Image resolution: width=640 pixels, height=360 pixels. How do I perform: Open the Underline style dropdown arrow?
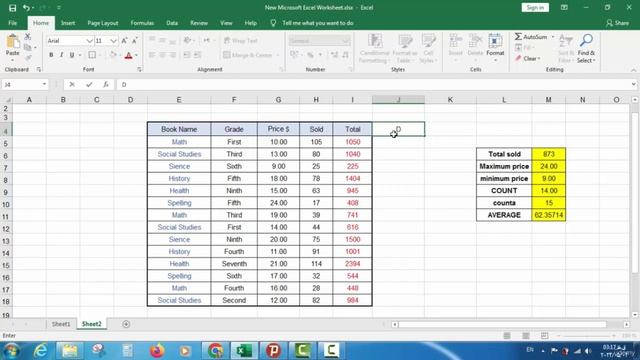point(80,55)
